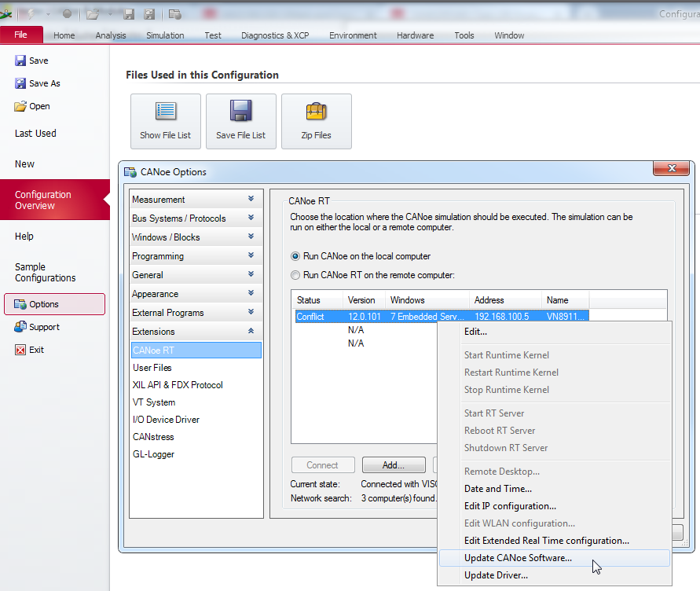This screenshot has height=591, width=700.
Task: Click the Save icon in File menu
Action: coord(20,61)
